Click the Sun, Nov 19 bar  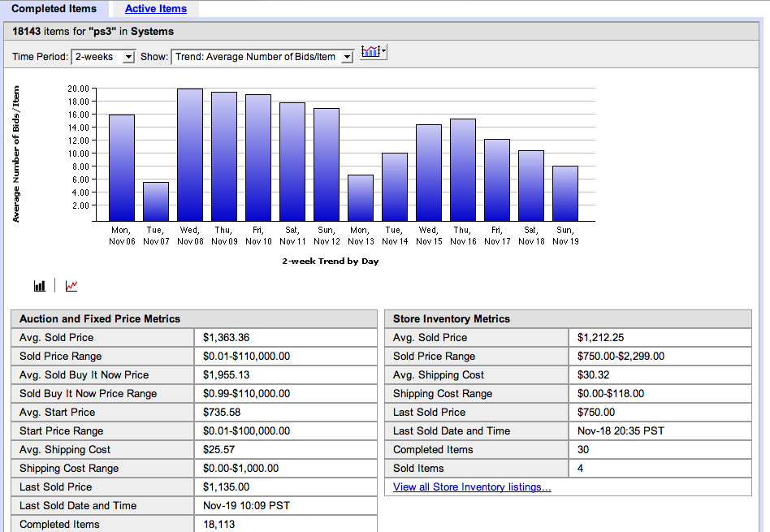click(565, 193)
